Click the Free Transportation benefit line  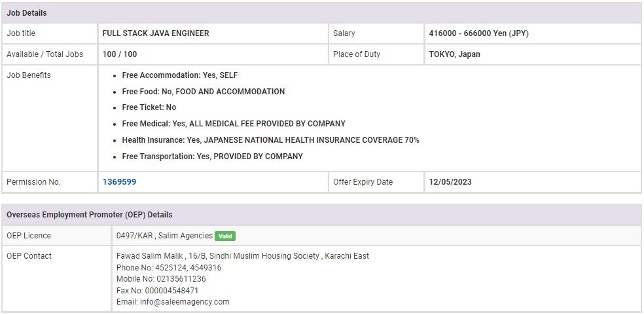212,157
